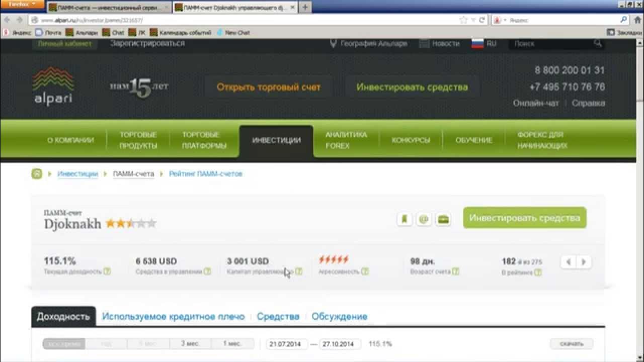Viewport: 644px width, 362px height.
Task: Click Открыть торговый счет button
Action: pyautogui.click(x=269, y=87)
